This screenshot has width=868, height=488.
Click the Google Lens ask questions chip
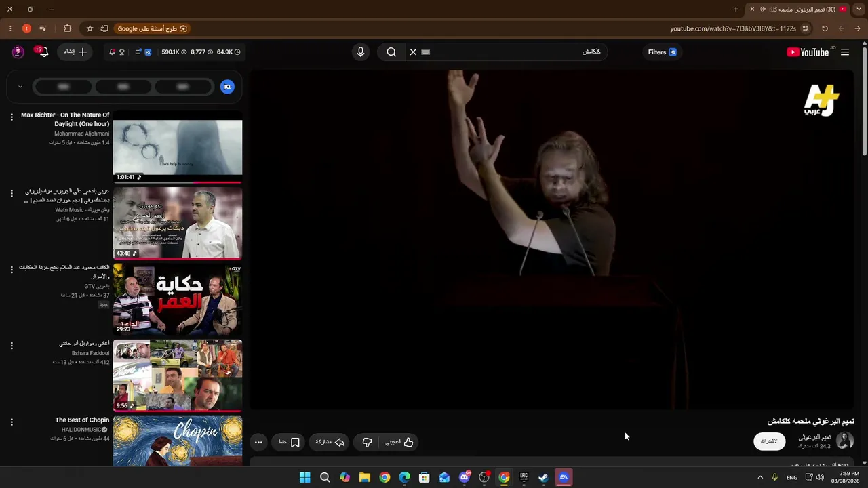(x=153, y=28)
